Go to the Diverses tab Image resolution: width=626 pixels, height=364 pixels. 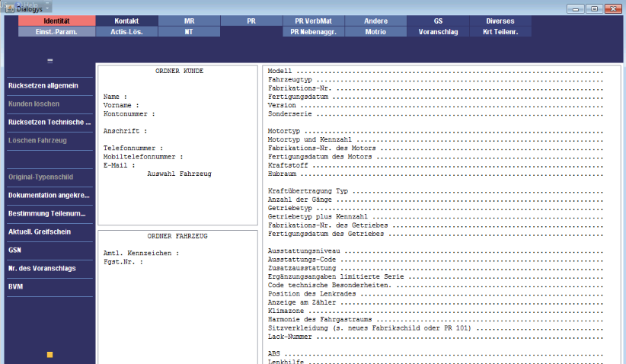(500, 21)
